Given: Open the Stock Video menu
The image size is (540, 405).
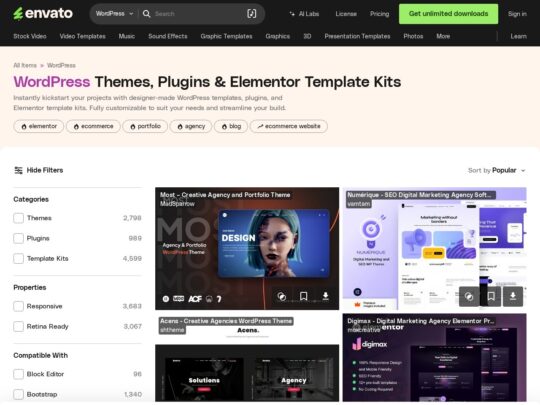Looking at the screenshot, I should (30, 36).
